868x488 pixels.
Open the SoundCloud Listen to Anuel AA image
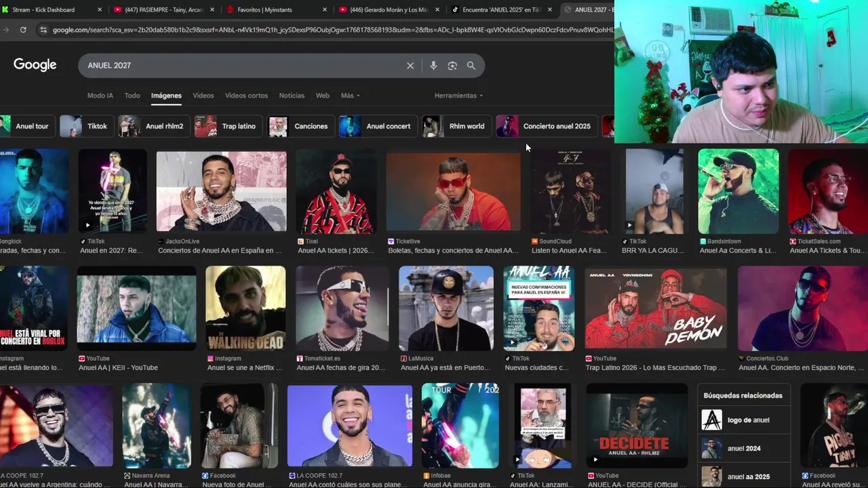coord(570,190)
